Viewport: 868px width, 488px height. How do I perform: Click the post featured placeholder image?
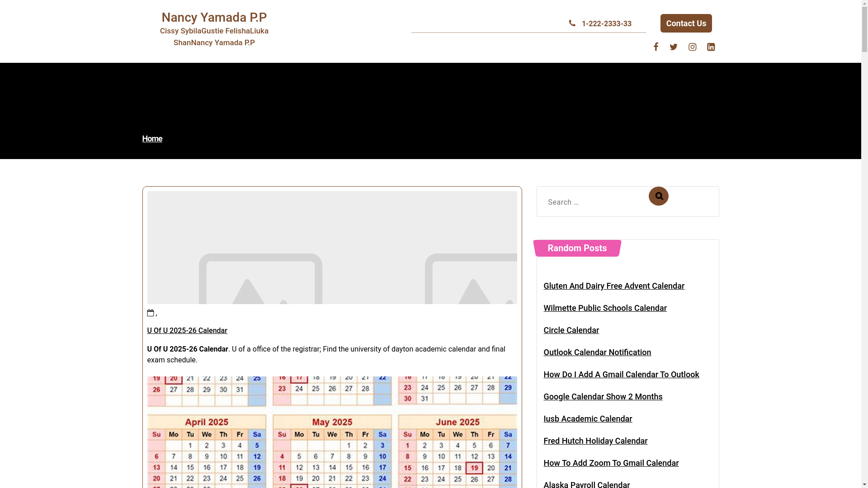click(332, 248)
